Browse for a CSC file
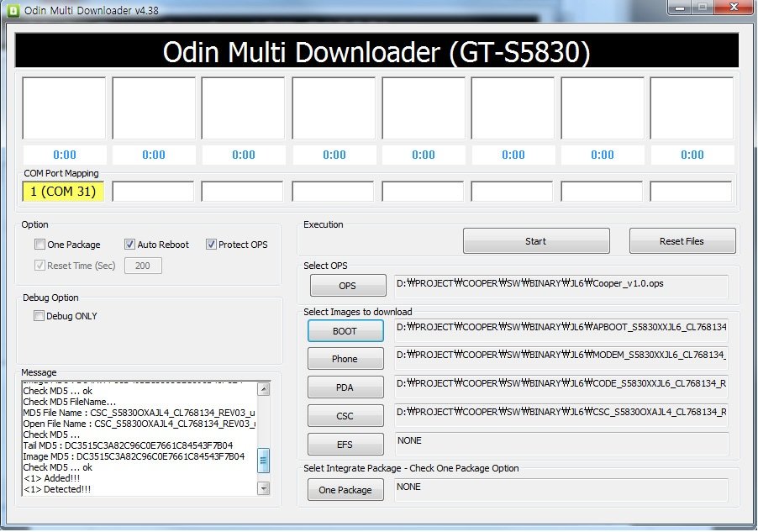Image resolution: width=758 pixels, height=532 pixels. point(345,416)
